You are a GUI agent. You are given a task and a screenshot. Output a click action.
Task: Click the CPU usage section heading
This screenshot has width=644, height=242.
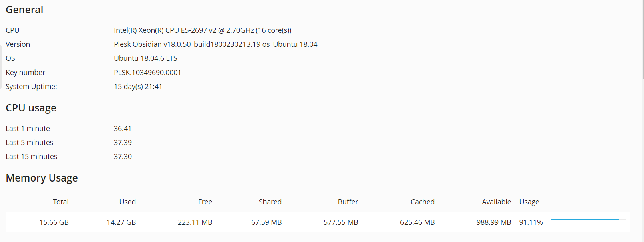pyautogui.click(x=31, y=108)
